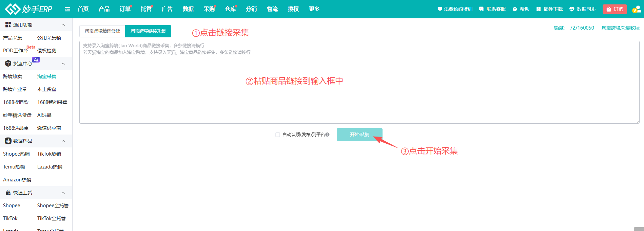644x231 pixels.
Task: Click the quota value 72/160050
Action: pyautogui.click(x=582, y=28)
